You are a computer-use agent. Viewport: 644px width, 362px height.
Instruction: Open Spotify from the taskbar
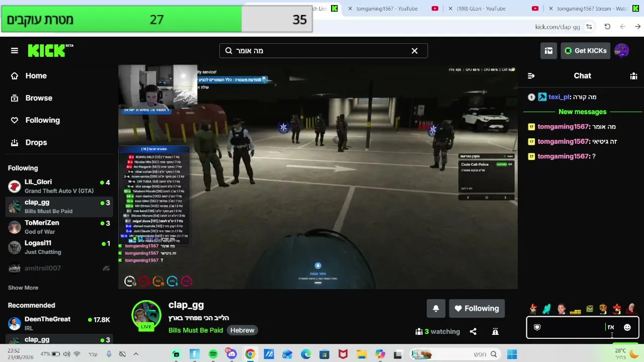coord(213,354)
